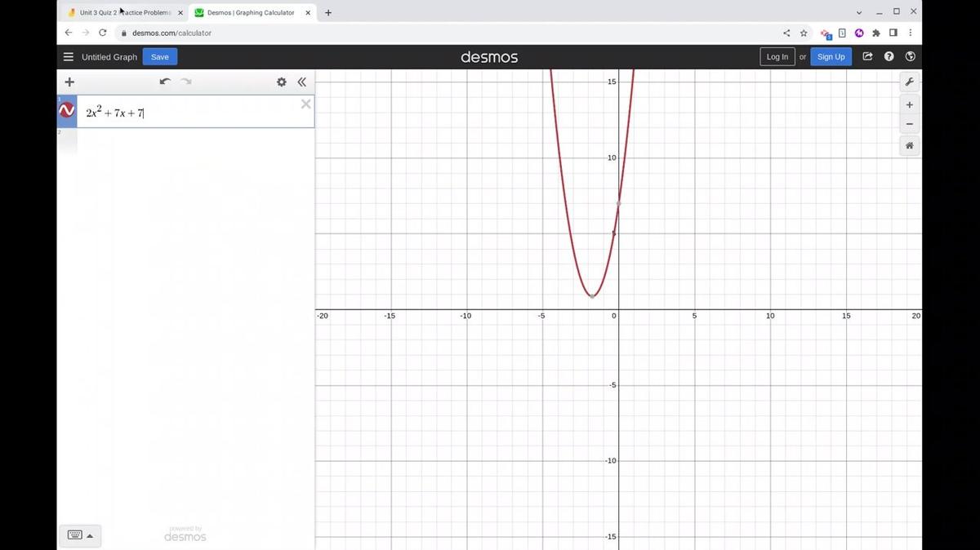
Task: Click the Log In button
Action: pos(777,56)
